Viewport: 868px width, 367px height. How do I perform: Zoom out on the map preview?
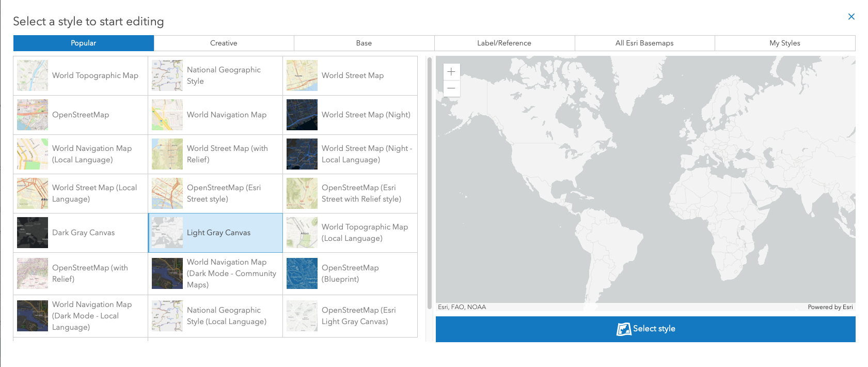click(451, 88)
